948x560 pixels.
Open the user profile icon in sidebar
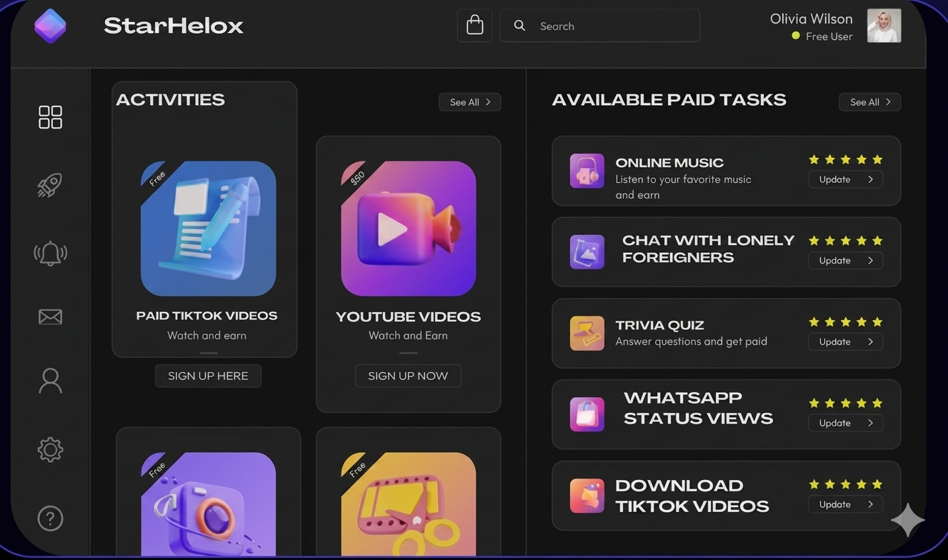click(x=50, y=381)
